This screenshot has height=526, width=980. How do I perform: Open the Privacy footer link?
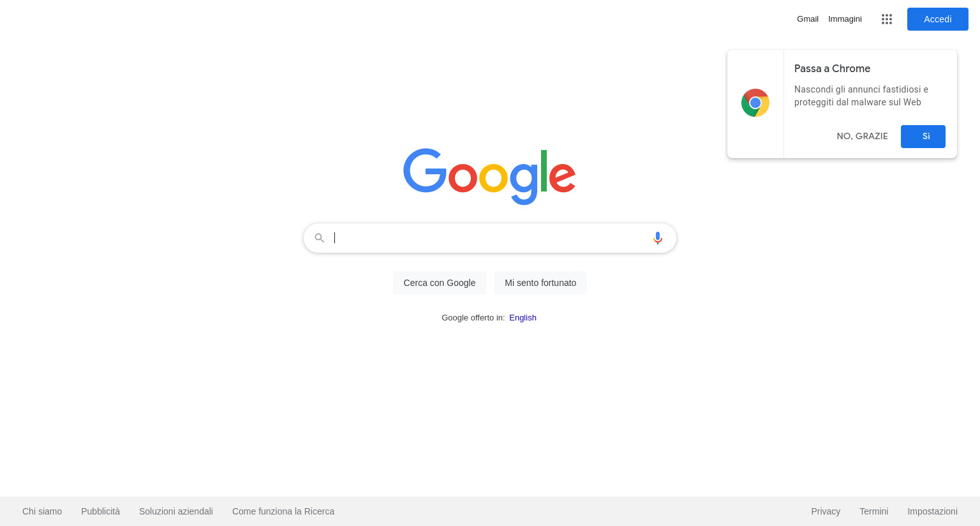click(x=826, y=511)
